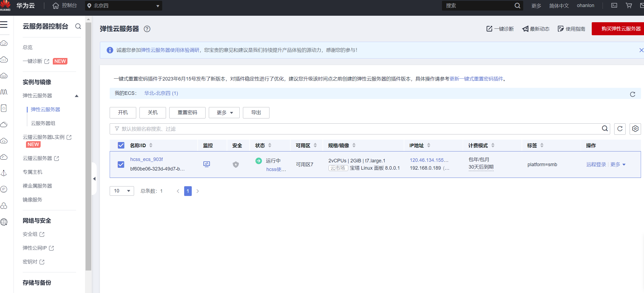Sort the table by 可用区
The width and height of the screenshot is (644, 293).
point(315,145)
